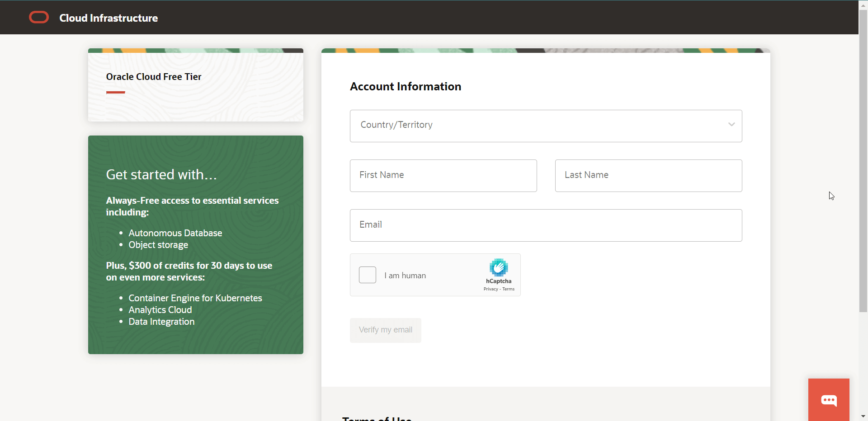Select the Oracle Cloud Free Tier card
This screenshot has height=421, width=868.
(x=195, y=85)
